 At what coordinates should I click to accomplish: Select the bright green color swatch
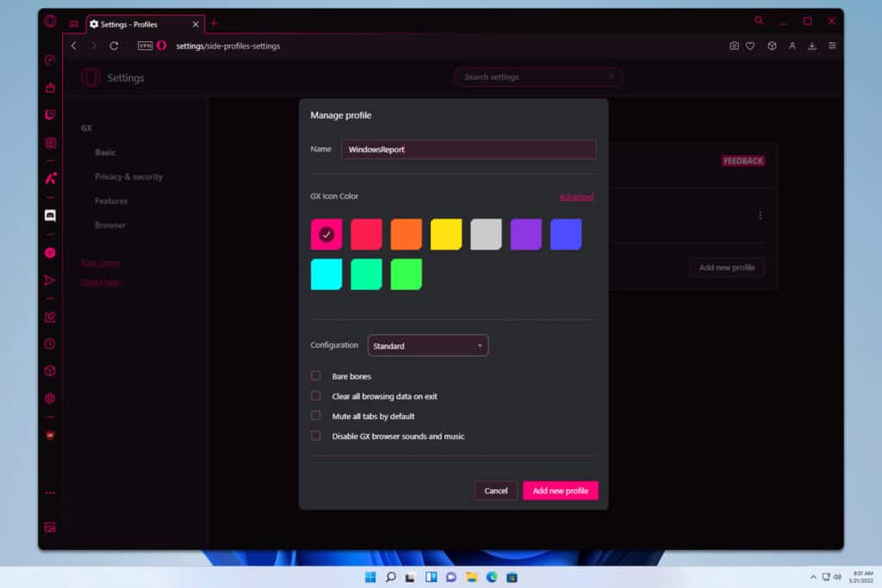407,275
